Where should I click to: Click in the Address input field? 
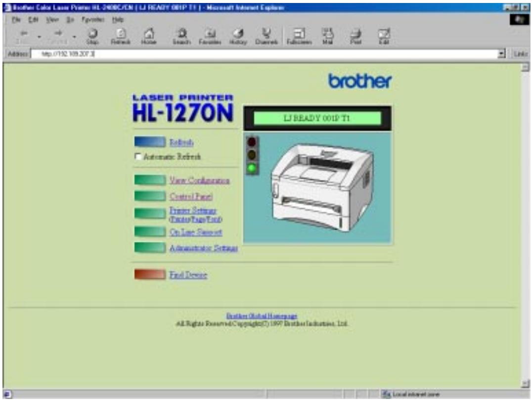[x=264, y=54]
